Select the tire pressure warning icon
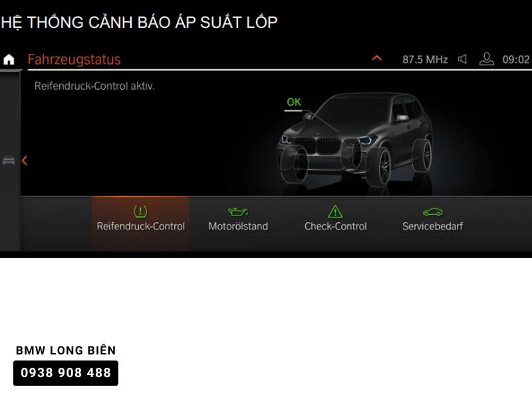This screenshot has width=532, height=399. (x=140, y=211)
